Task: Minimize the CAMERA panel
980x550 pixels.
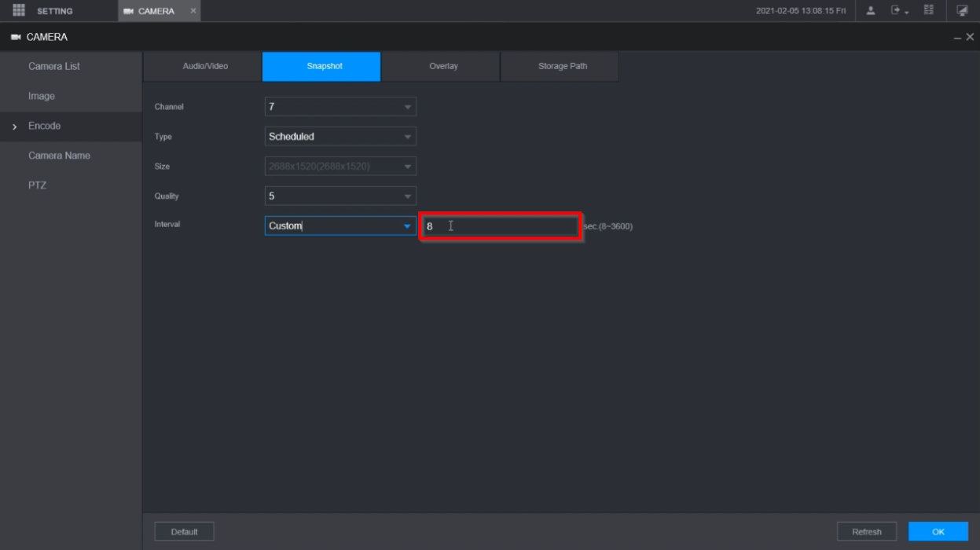Action: click(958, 38)
